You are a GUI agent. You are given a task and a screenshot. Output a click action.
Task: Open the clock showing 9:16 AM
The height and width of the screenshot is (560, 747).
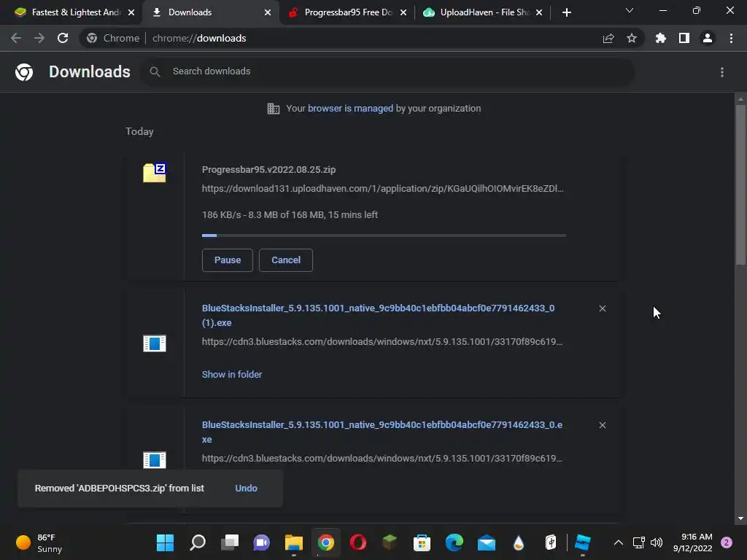tap(693, 542)
